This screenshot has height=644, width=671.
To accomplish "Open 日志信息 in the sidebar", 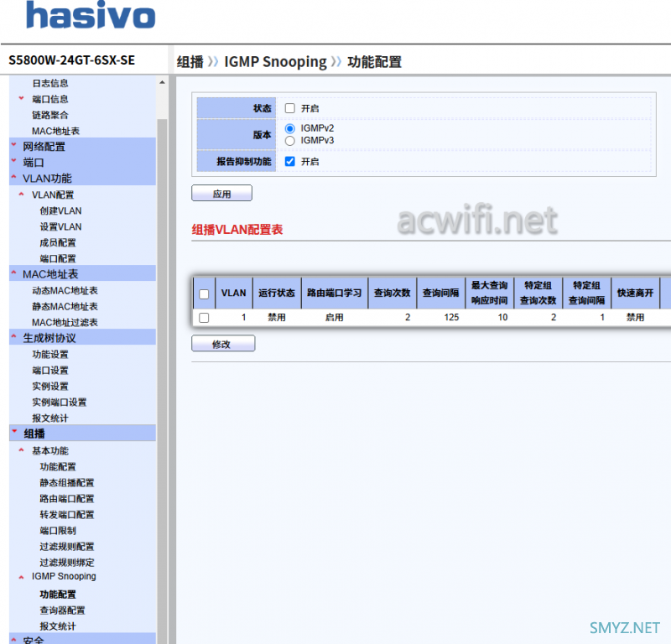I will (50, 83).
